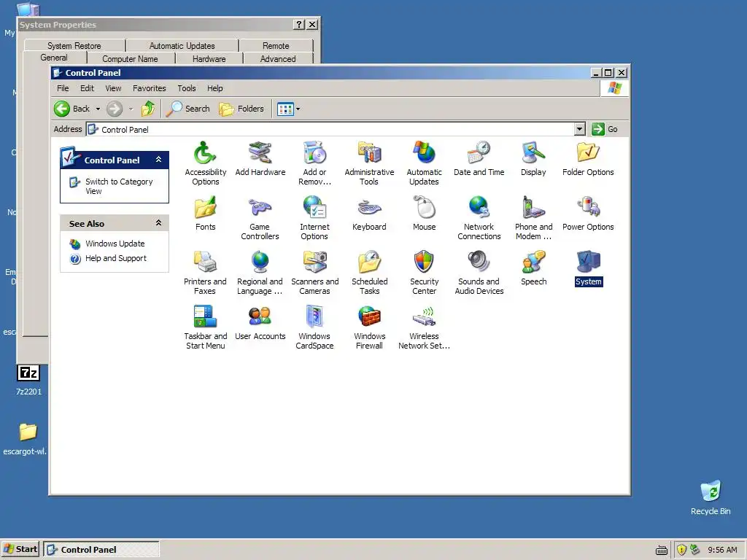This screenshot has height=560, width=747.
Task: Click the System Properties help question button
Action: point(298,24)
